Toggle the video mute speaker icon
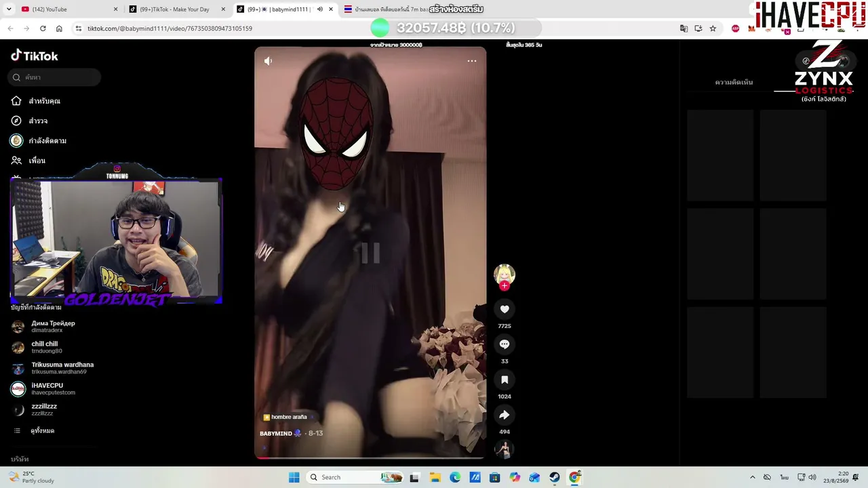 (x=269, y=61)
